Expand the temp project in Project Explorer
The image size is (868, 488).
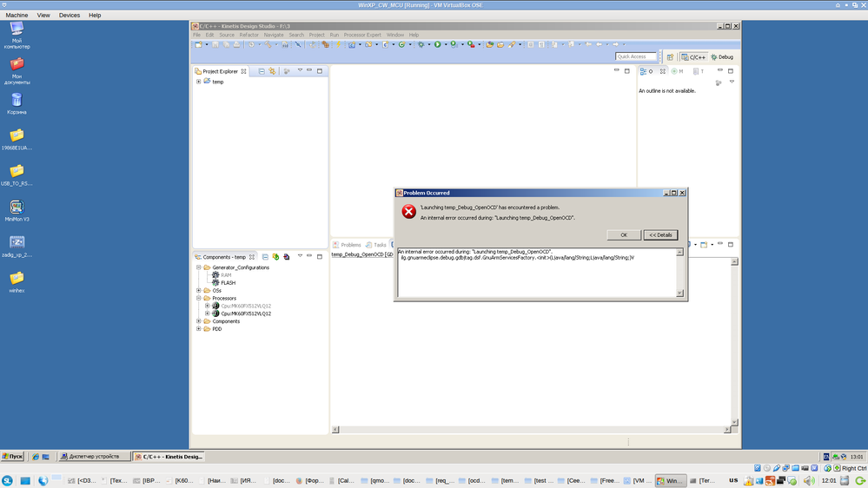(x=199, y=82)
